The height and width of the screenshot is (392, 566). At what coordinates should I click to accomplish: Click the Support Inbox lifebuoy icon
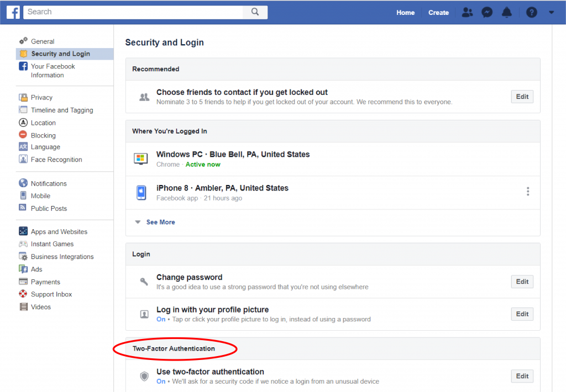(x=23, y=294)
